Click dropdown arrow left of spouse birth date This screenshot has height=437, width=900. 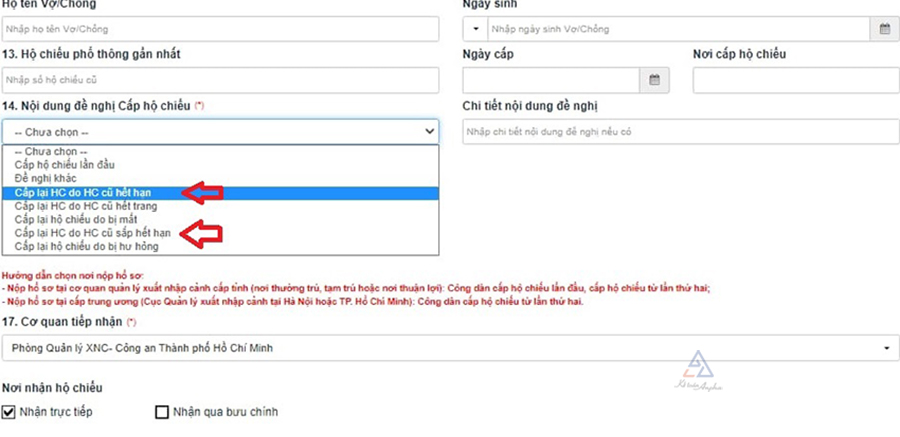click(x=475, y=29)
